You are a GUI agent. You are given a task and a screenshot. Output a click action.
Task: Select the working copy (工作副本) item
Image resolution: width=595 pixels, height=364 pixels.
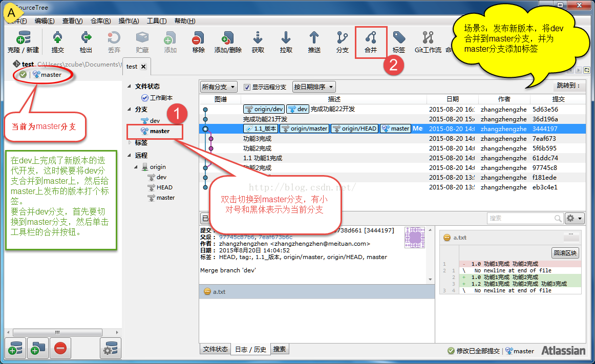click(157, 98)
